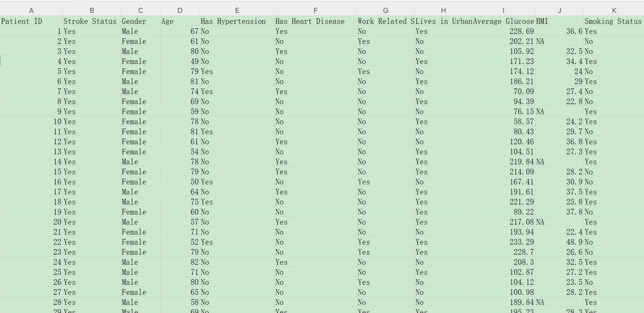644x313 pixels.
Task: Select BMI value 29.7 for patient 11
Action: pos(559,131)
